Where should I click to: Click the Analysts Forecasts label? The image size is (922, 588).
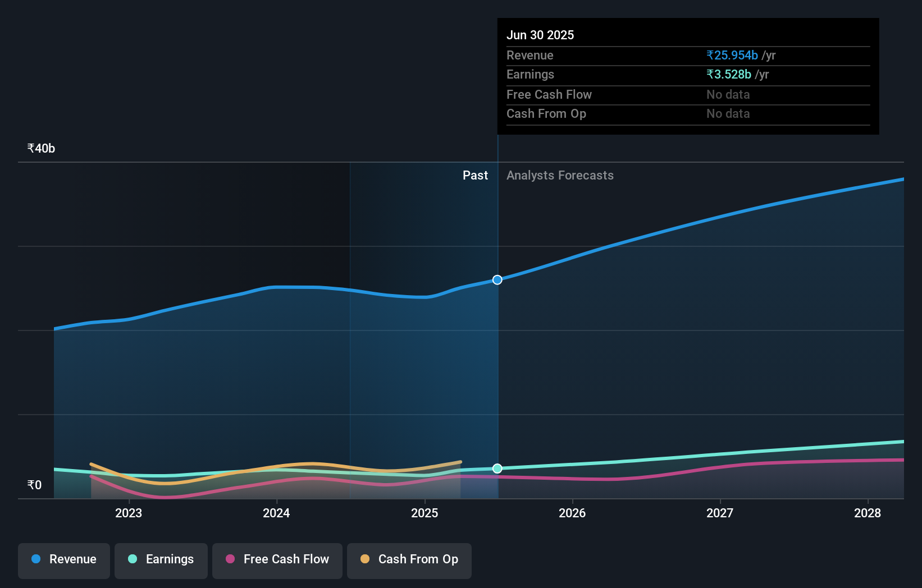pyautogui.click(x=560, y=175)
